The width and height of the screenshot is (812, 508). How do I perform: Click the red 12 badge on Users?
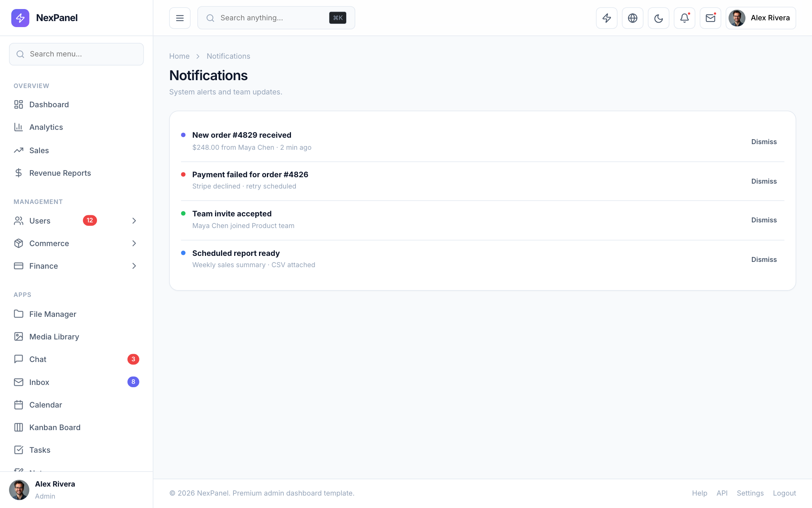point(90,221)
